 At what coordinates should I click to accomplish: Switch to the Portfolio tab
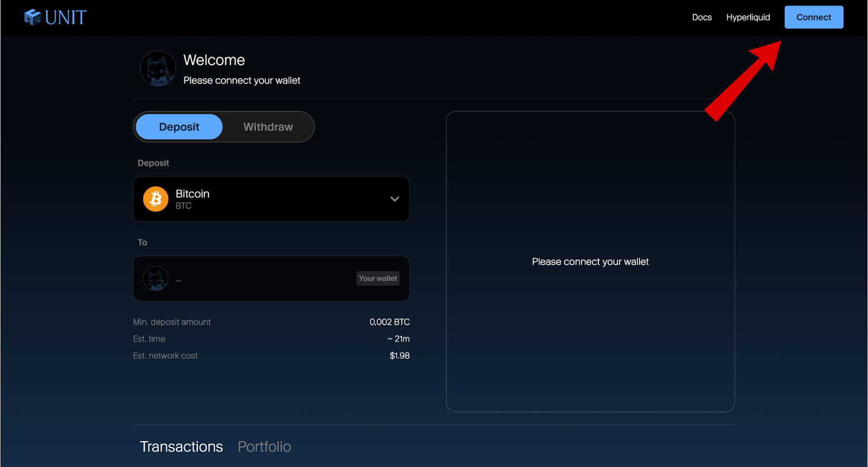pyautogui.click(x=264, y=446)
